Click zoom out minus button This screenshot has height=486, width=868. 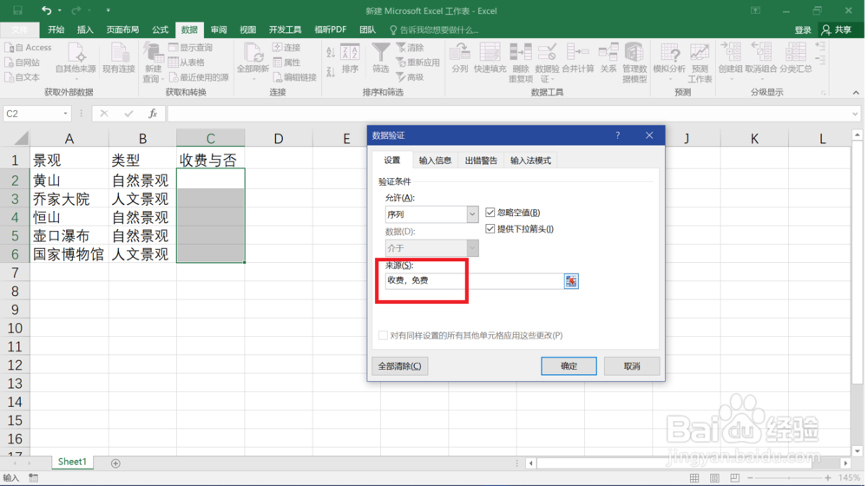(750, 477)
